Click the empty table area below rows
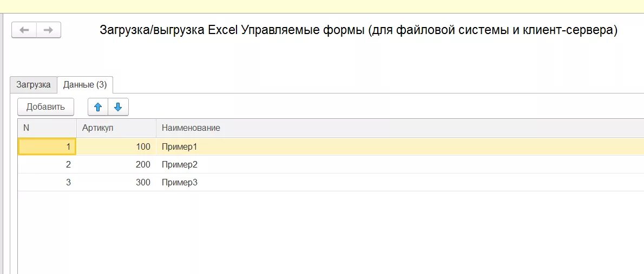The image size is (644, 274). [x=331, y=232]
